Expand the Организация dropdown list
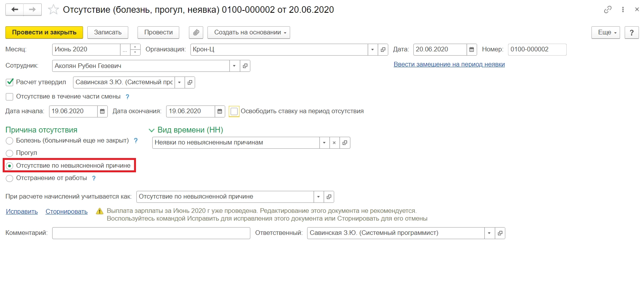The height and width of the screenshot is (294, 644). tap(372, 49)
